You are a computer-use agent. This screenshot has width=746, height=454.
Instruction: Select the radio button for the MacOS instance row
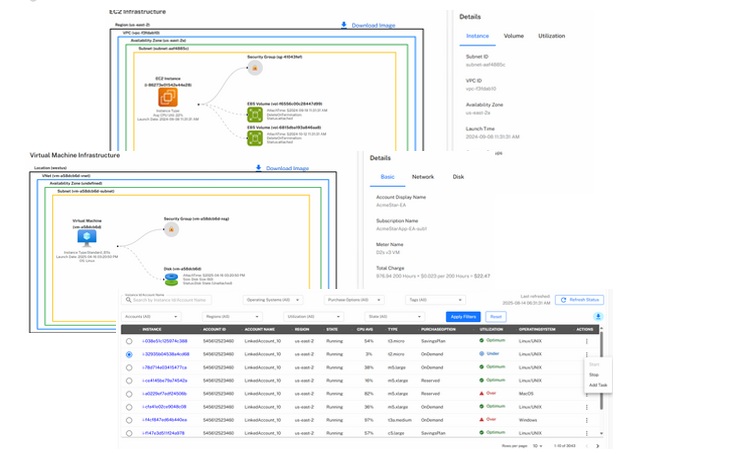(129, 393)
